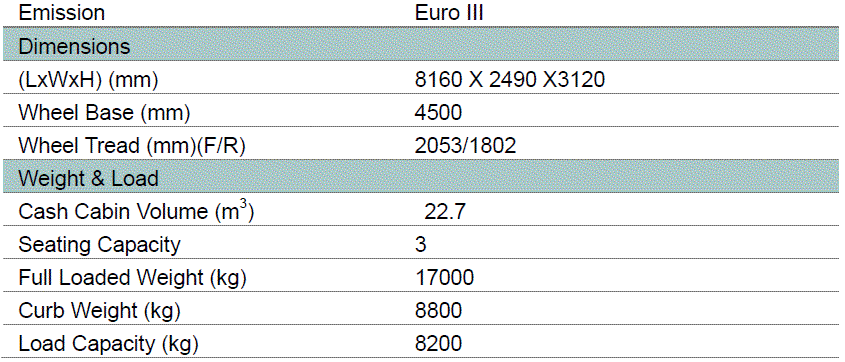The height and width of the screenshot is (362, 845).
Task: Click the Wheel Tread (mm)(F/R) label
Action: point(132,146)
